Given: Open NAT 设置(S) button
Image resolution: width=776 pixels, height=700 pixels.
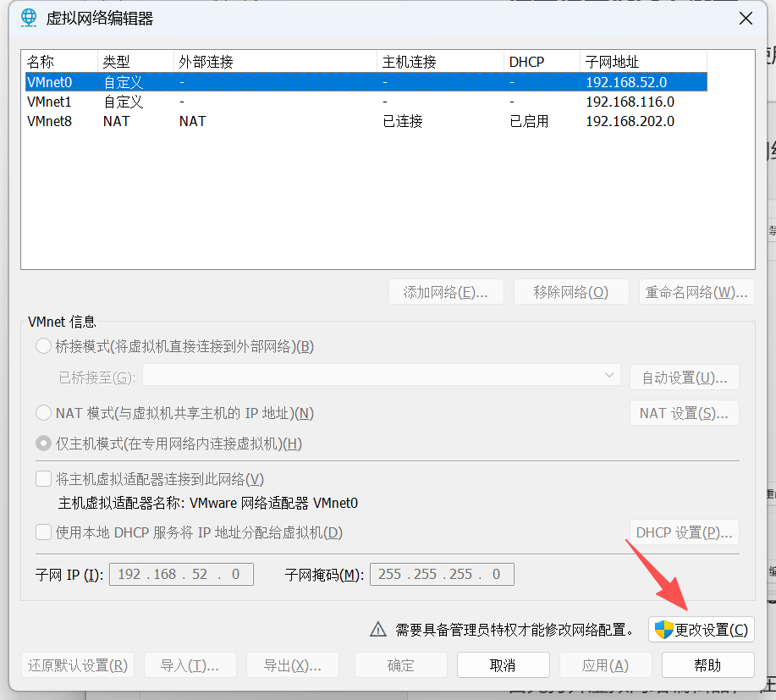Looking at the screenshot, I should (685, 413).
